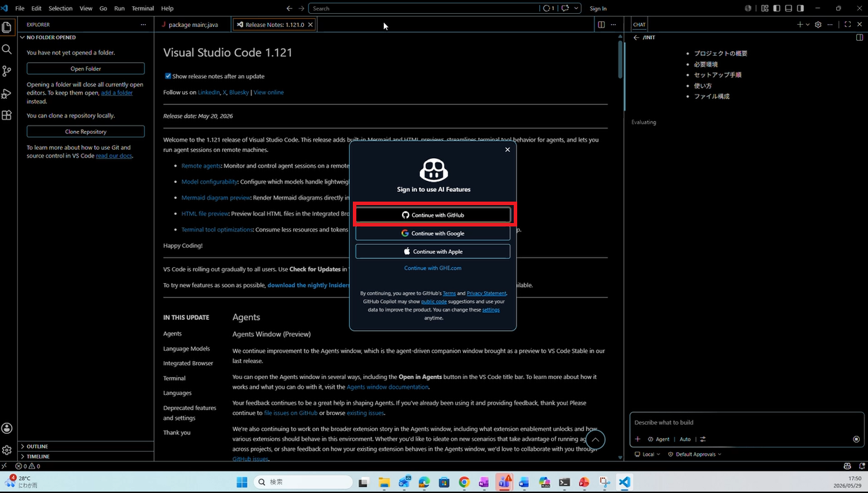The height and width of the screenshot is (493, 868).
Task: Click Sign In in the title bar
Action: pyautogui.click(x=598, y=8)
